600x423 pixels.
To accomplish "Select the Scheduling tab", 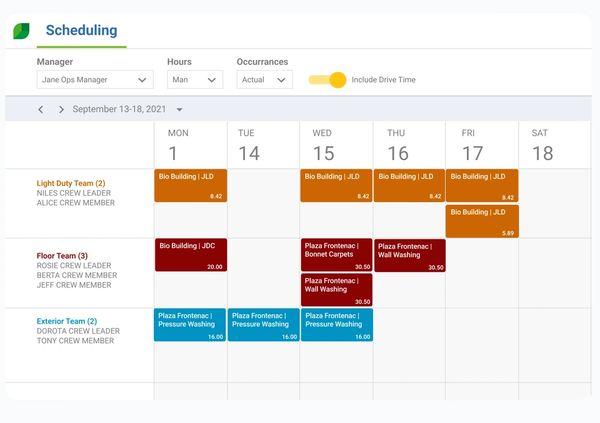I will coord(81,31).
